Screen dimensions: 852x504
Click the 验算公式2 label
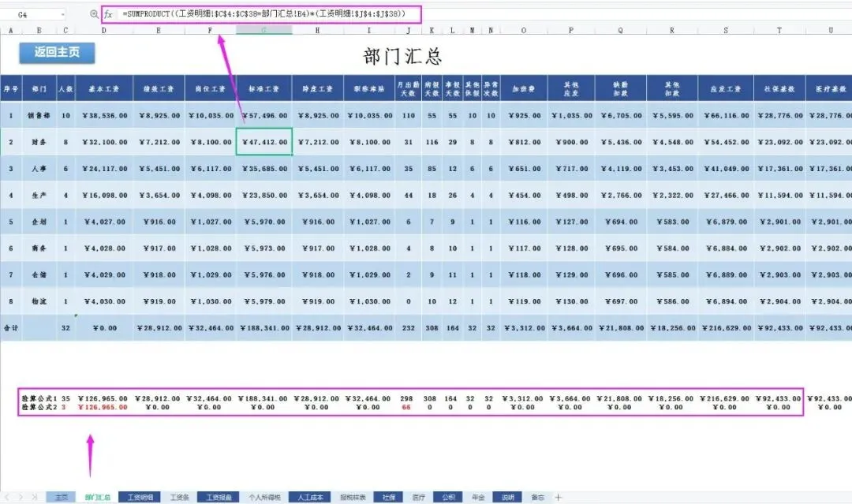[x=39, y=407]
